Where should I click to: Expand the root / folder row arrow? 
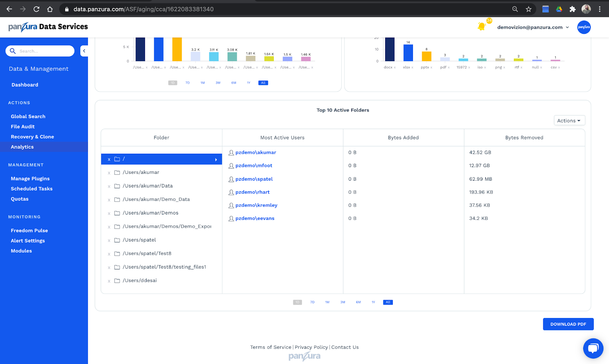(216, 160)
